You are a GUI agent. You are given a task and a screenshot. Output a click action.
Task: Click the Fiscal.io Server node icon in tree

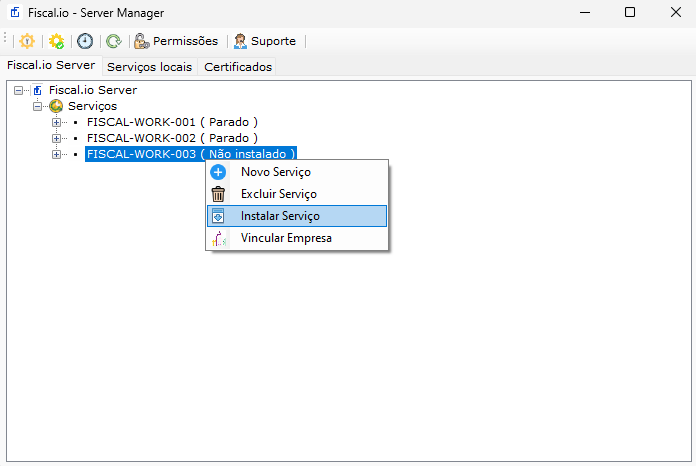click(37, 90)
